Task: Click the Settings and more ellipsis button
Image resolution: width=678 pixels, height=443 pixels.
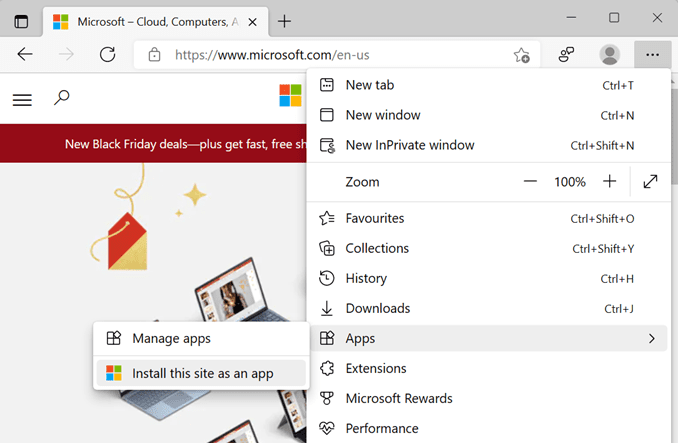Action: [x=652, y=54]
